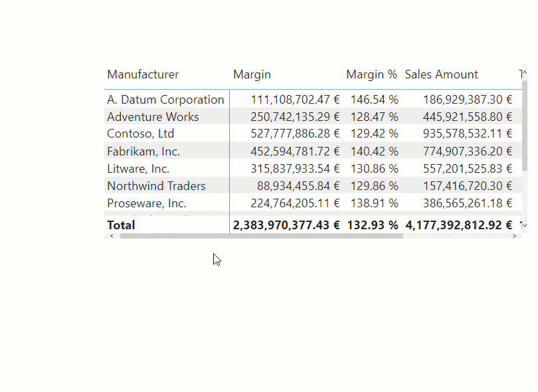Click the Contoso, Ltd manufacturer cell
This screenshot has height=392, width=538.
(140, 134)
